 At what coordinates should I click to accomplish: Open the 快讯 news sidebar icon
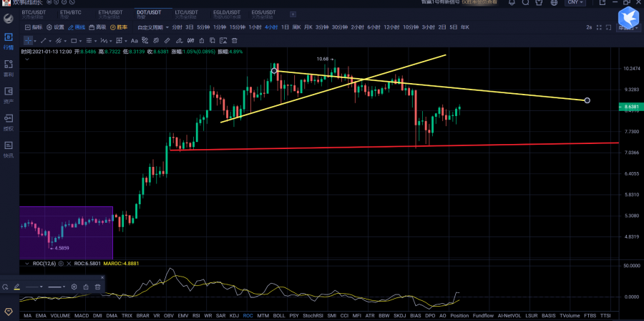click(8, 149)
